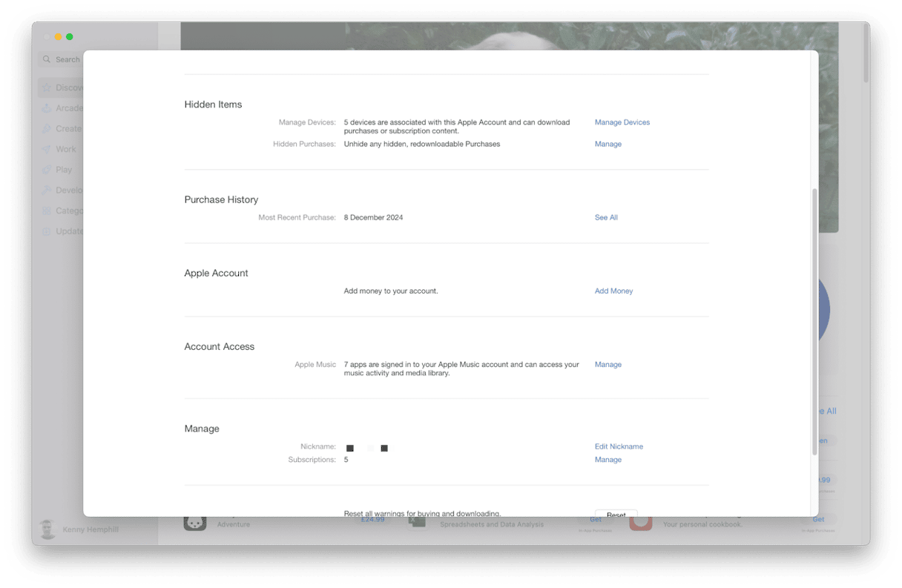Click Edit Nickname link

click(x=619, y=446)
